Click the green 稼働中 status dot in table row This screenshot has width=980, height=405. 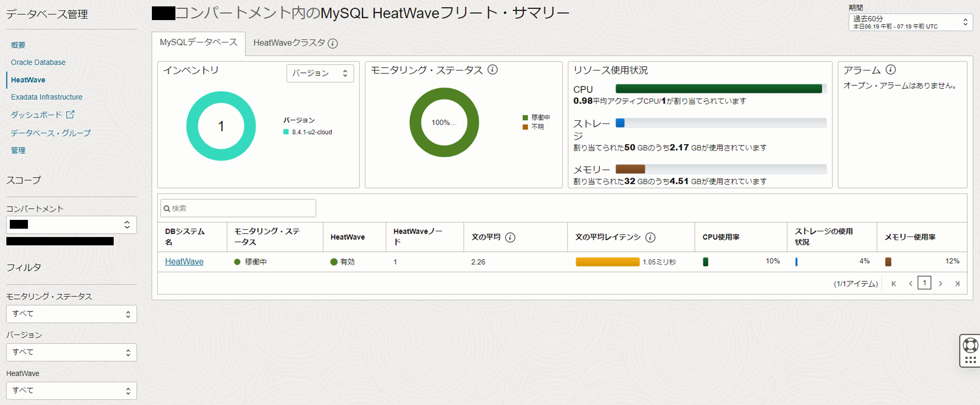click(x=237, y=262)
